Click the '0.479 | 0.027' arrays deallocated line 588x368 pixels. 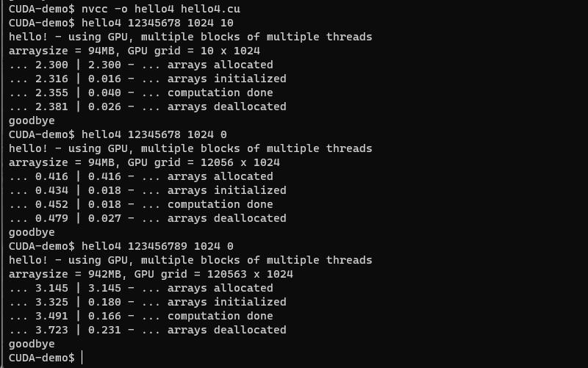point(148,218)
